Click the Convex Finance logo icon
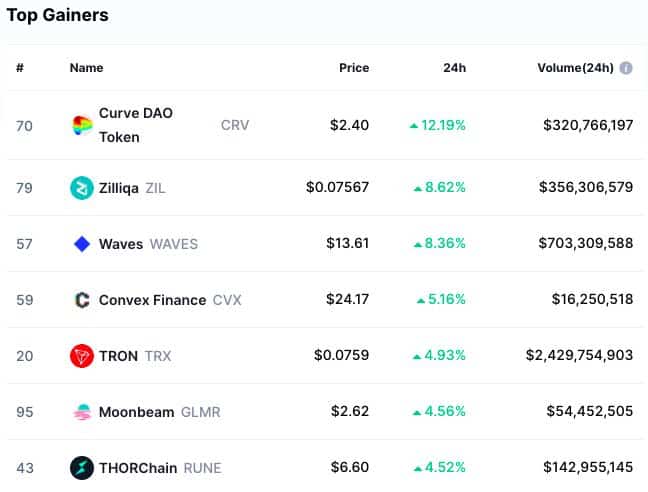Screen dimensions: 648x492 (82, 300)
